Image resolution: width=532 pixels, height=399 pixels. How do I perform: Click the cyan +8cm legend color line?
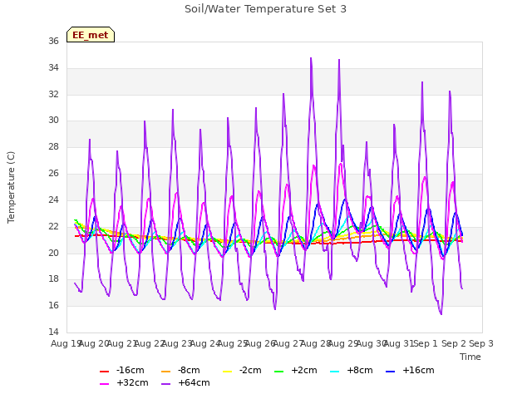click(x=334, y=372)
